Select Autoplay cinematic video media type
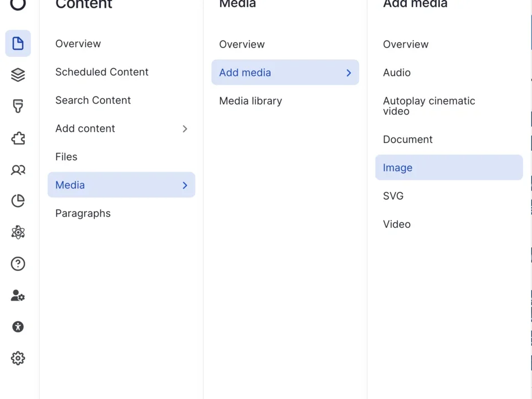 click(429, 106)
